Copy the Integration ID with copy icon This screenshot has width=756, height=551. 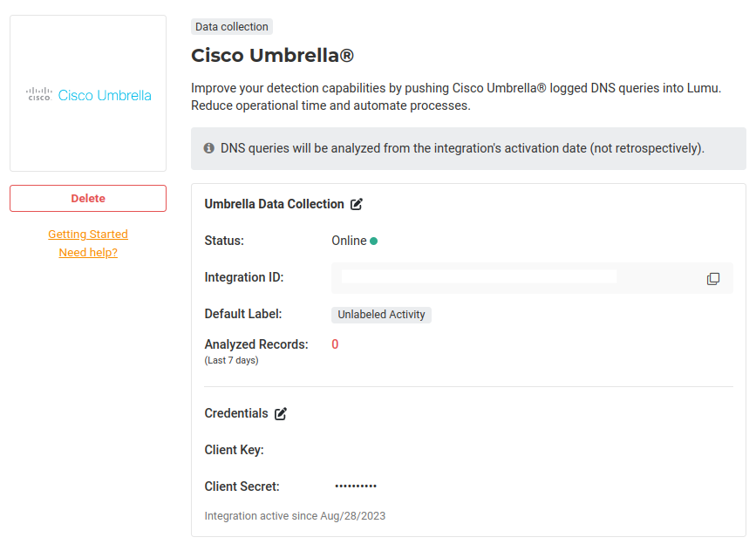tap(713, 279)
